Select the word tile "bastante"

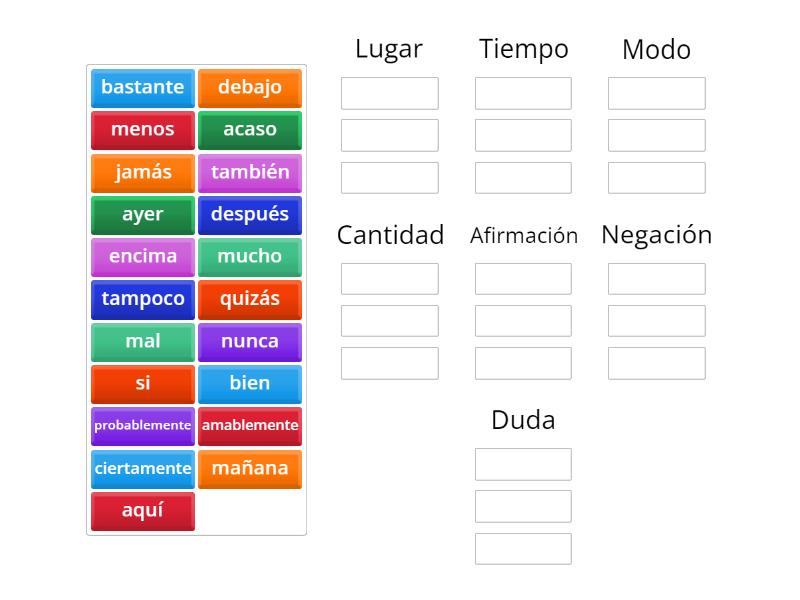[142, 88]
